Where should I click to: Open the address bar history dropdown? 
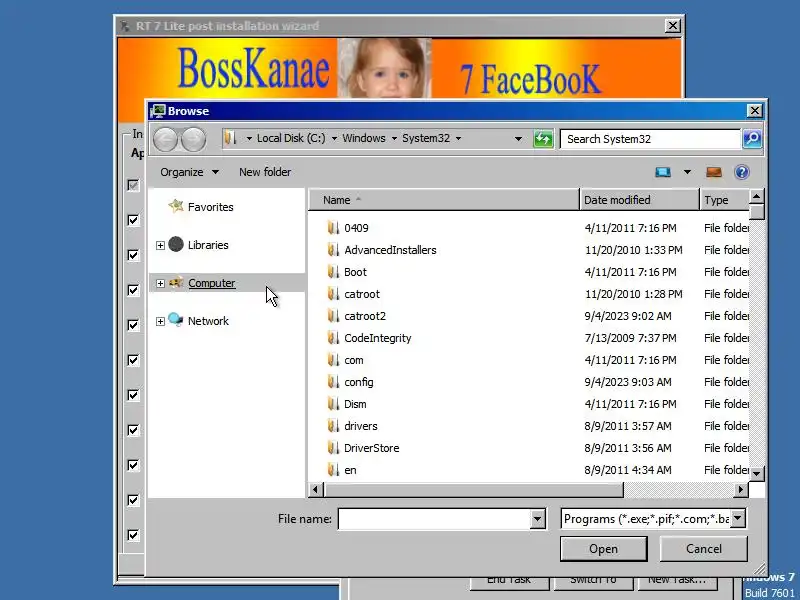(x=518, y=139)
